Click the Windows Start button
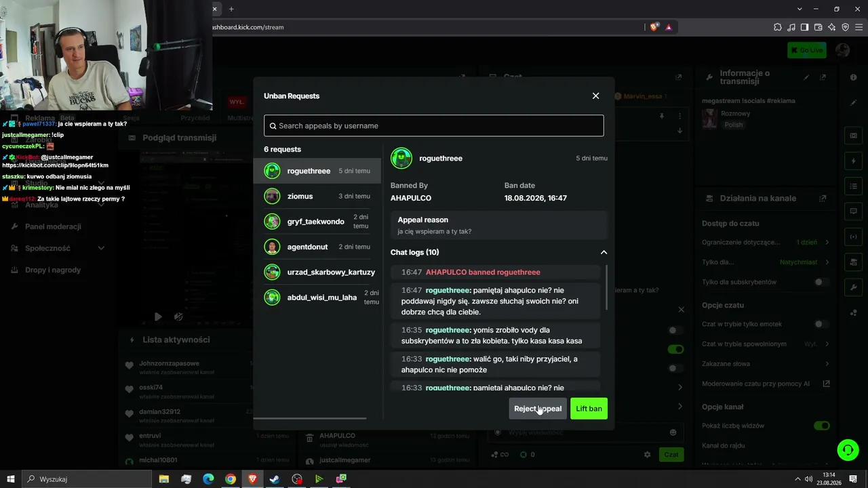Screen dimensions: 868x488 point(11,479)
